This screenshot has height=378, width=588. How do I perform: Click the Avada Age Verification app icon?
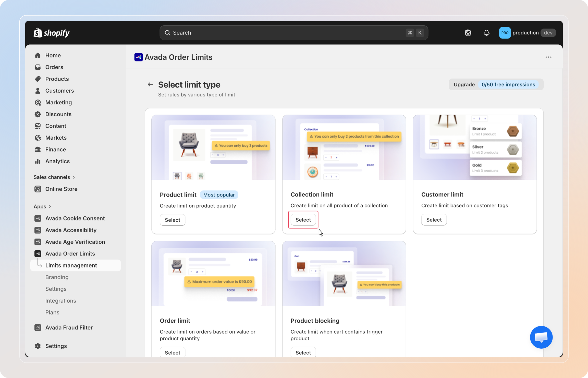(38, 242)
